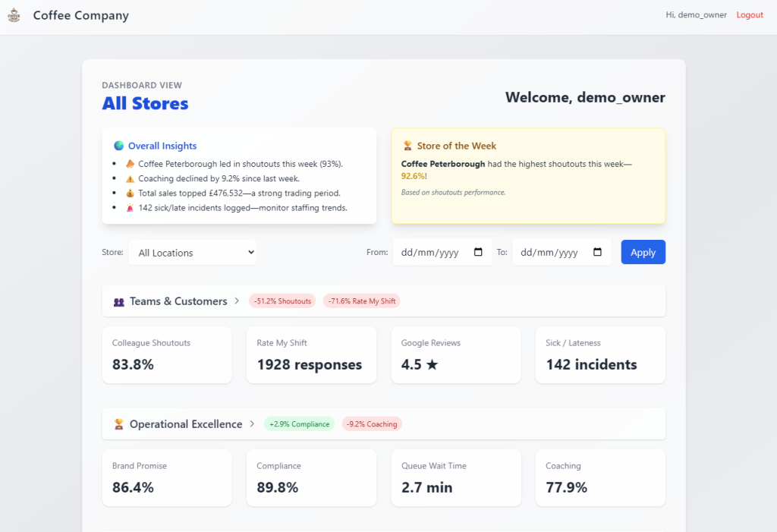
Task: Open the Google Reviews 4.5 card
Action: tap(456, 354)
